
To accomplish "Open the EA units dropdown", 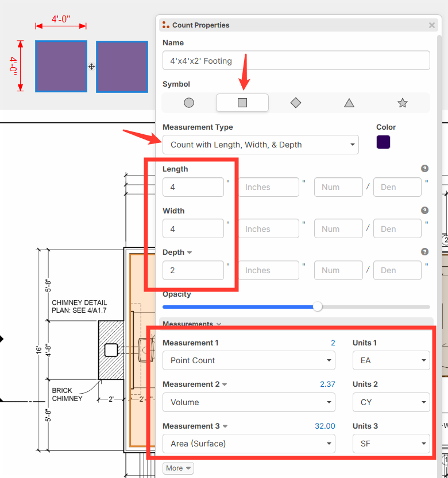I will pos(391,360).
